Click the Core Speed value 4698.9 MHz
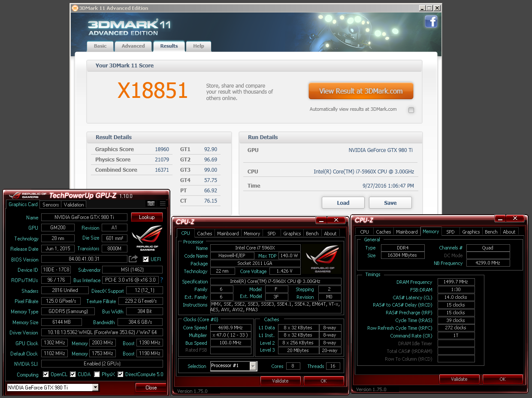This screenshot has width=532, height=398. coord(230,328)
